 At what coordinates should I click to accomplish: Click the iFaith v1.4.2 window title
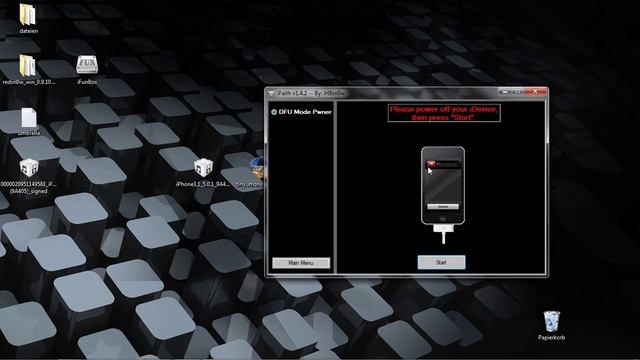[311, 93]
